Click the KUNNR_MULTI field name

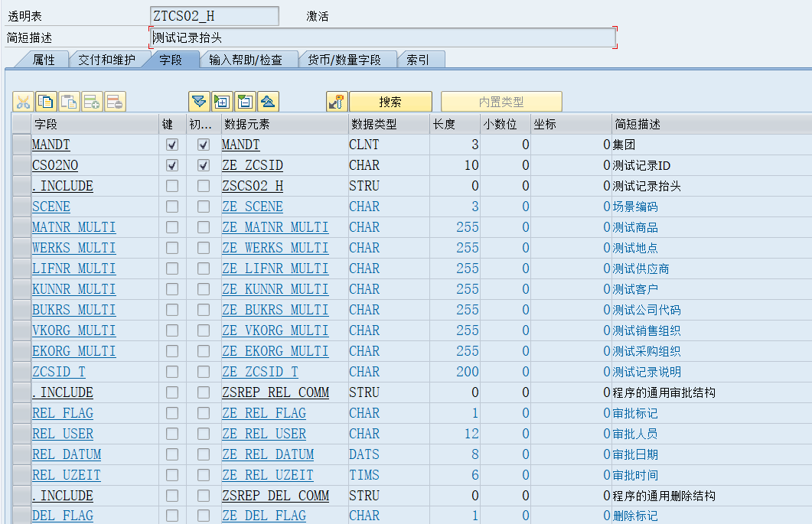click(x=73, y=289)
